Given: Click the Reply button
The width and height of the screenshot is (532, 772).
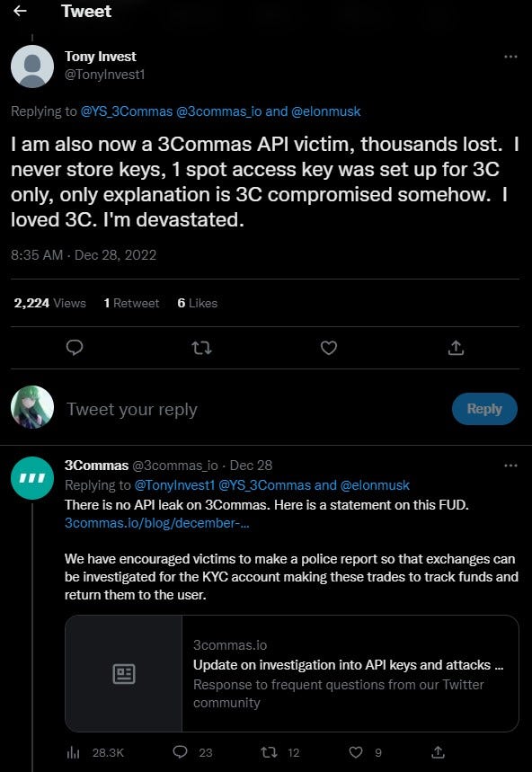Looking at the screenshot, I should click(x=484, y=409).
